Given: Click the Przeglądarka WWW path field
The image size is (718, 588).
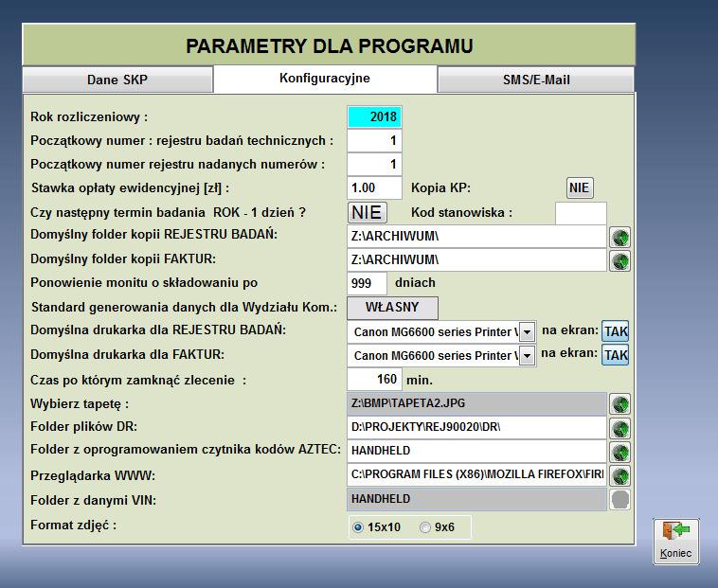Looking at the screenshot, I should point(476,475).
